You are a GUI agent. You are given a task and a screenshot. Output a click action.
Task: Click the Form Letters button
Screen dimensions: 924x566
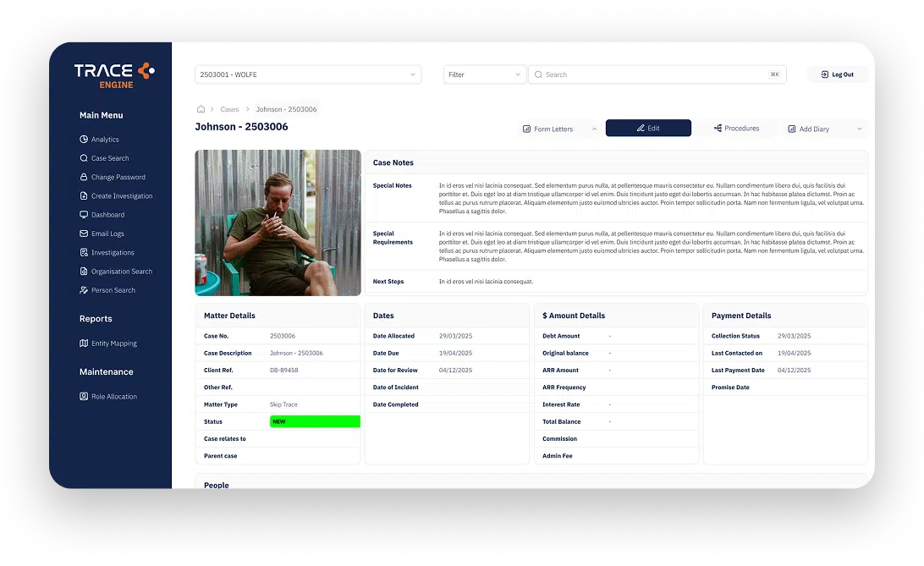[x=559, y=129]
